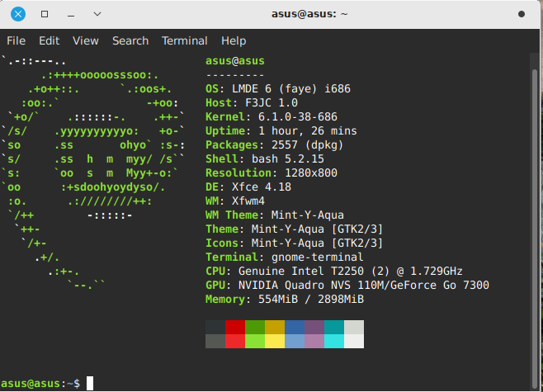This screenshot has height=392, width=543.
Task: Click the CPU line 'Genuine Intel T2250'
Action: tap(301, 272)
